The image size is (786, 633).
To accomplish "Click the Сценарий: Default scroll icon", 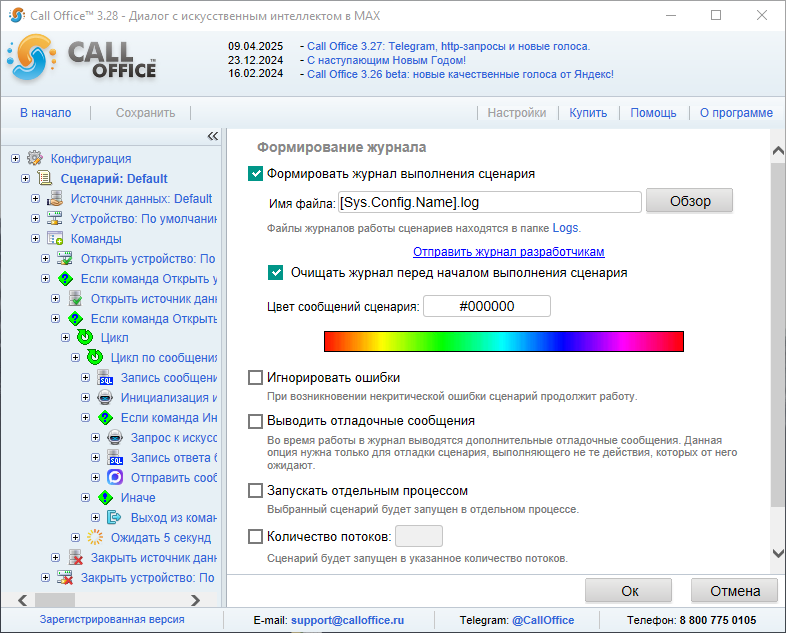I will (45, 178).
